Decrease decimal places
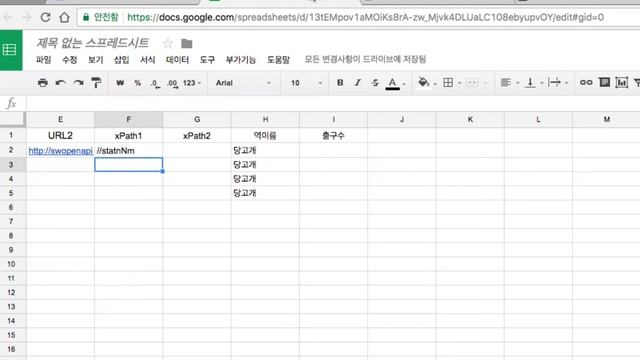 155,84
